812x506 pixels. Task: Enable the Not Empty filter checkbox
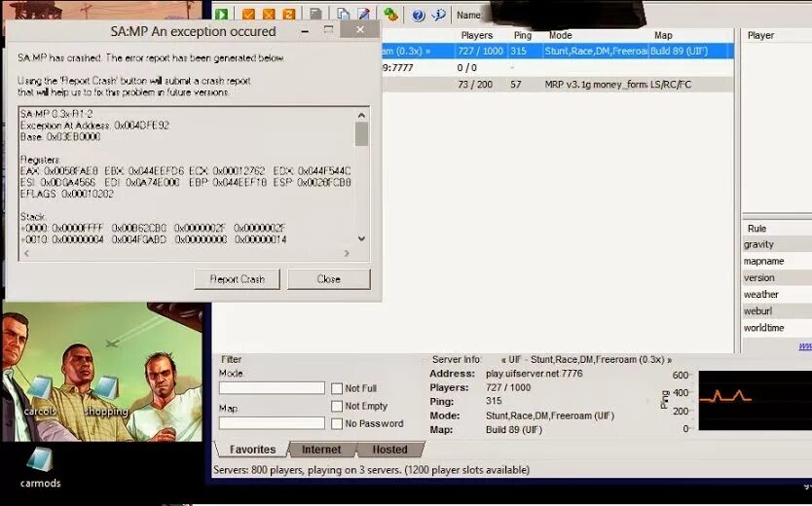pos(337,406)
